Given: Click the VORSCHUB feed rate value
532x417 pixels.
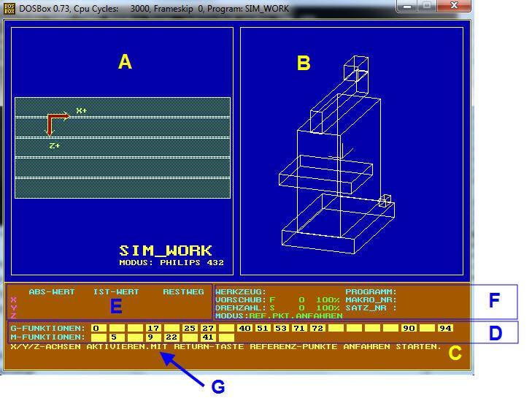Looking at the screenshot, I should point(301,300).
